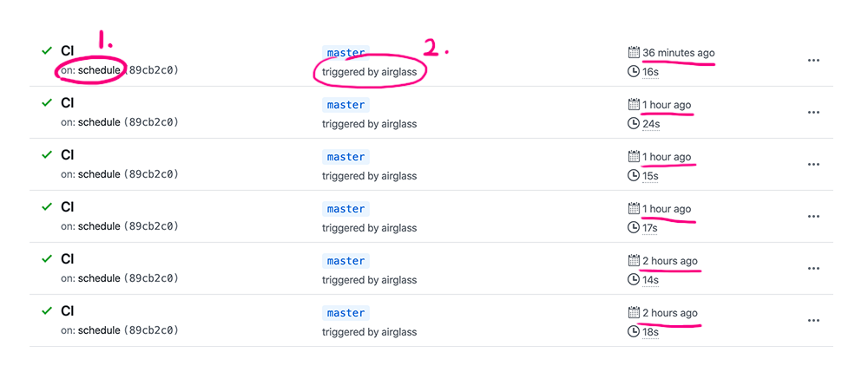Image resolution: width=868 pixels, height=385 pixels.
Task: Click the green checkmark on the first CI run
Action: (47, 51)
